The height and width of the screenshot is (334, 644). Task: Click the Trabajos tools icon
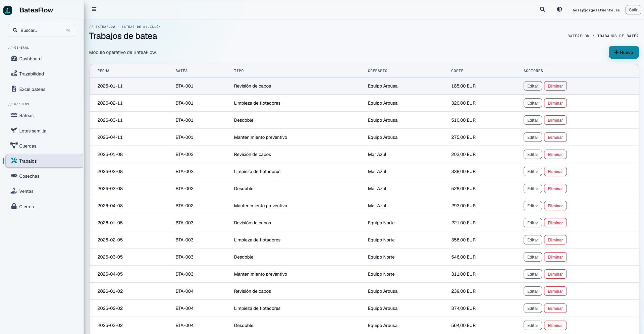click(x=14, y=161)
